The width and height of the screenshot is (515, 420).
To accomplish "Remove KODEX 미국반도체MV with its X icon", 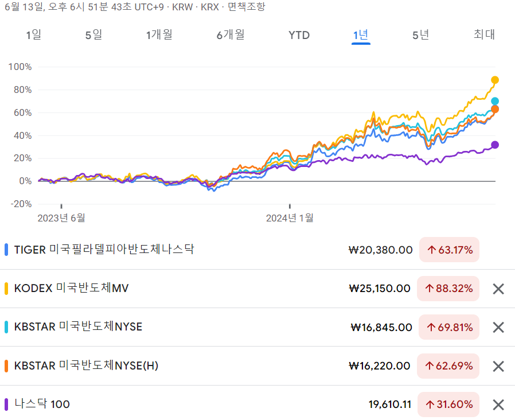I will (498, 289).
